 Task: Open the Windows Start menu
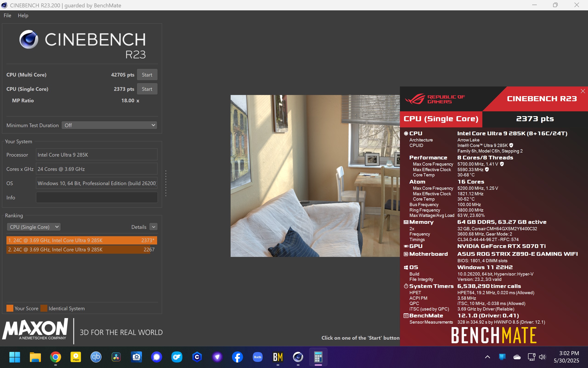(14, 357)
